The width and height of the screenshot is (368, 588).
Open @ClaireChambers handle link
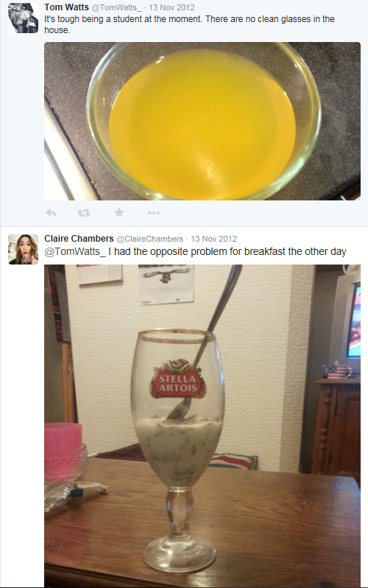click(149, 239)
